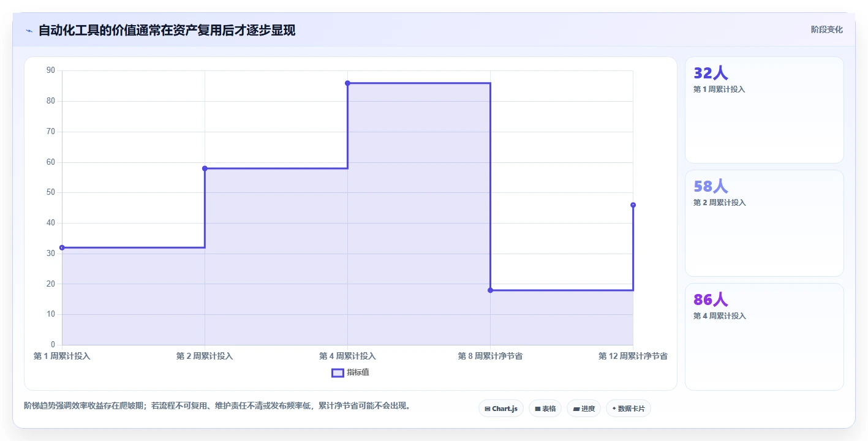
Task: Click the chart title 自动化工具的价值
Action: pyautogui.click(x=167, y=30)
